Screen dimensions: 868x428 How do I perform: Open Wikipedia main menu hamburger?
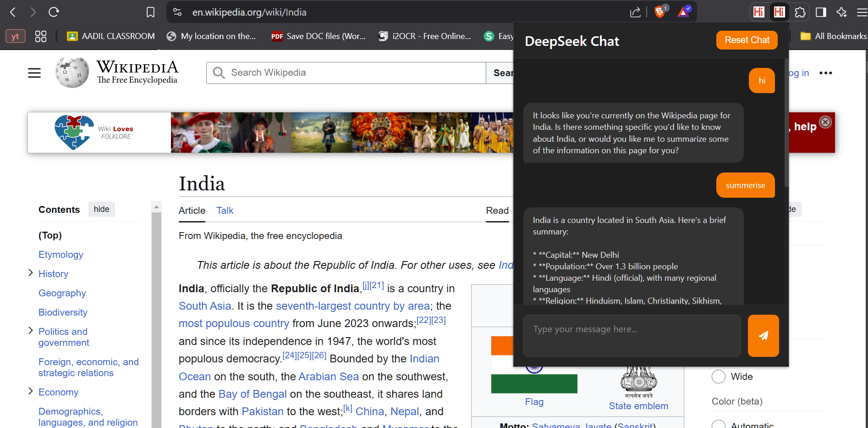[34, 73]
